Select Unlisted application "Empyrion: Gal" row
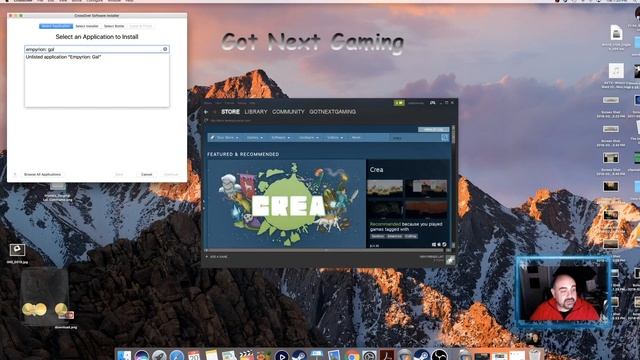This screenshot has height=360, width=640. click(97, 57)
